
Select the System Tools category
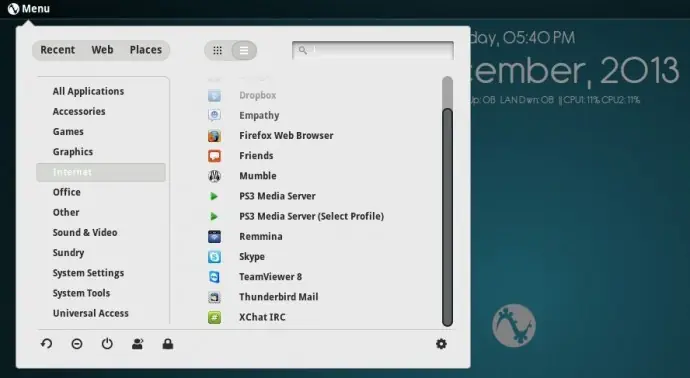point(81,293)
